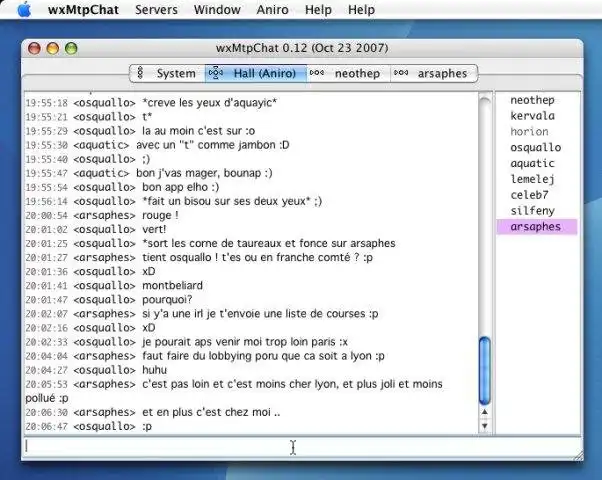The height and width of the screenshot is (480, 602).
Task: Click message about "liste de courses :p"
Action: (x=260, y=314)
